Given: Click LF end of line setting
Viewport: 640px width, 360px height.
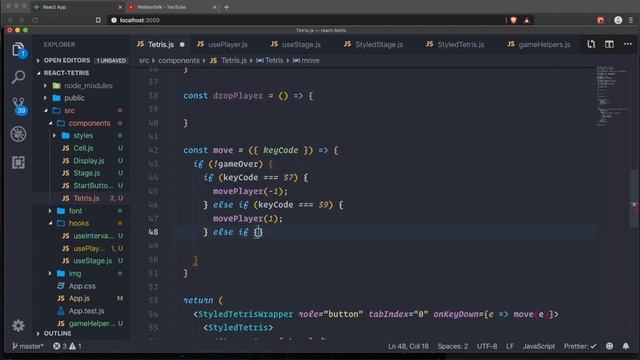Looking at the screenshot, I should click(510, 346).
